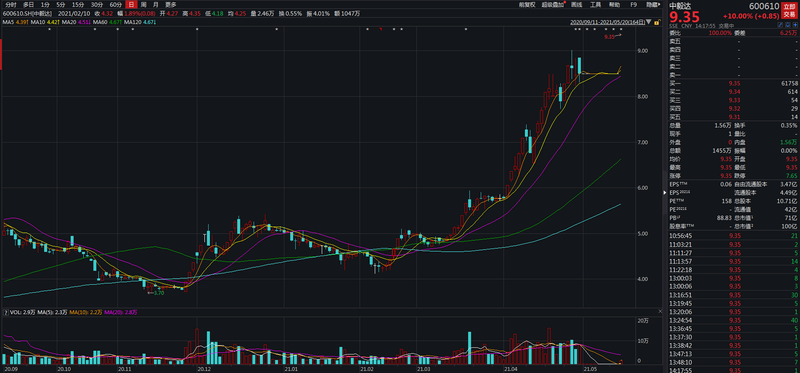Click the date range 2020/09/11-2021/05/20 link
This screenshot has height=373, width=800.
(x=607, y=22)
